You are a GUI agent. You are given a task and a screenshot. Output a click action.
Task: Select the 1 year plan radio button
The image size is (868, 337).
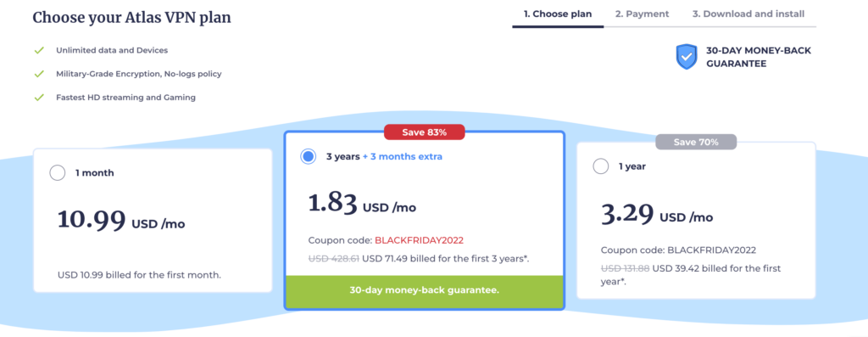tap(601, 166)
